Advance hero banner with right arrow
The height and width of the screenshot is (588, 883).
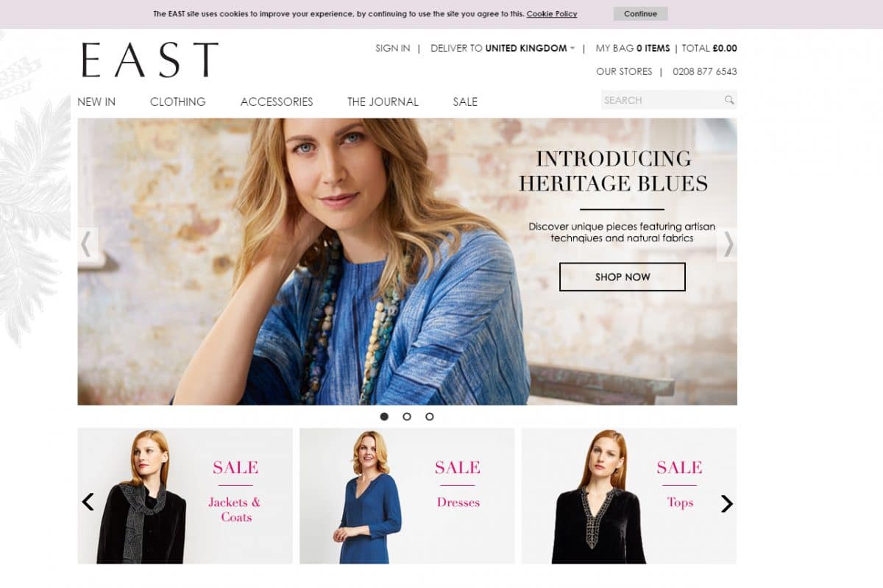coord(728,244)
